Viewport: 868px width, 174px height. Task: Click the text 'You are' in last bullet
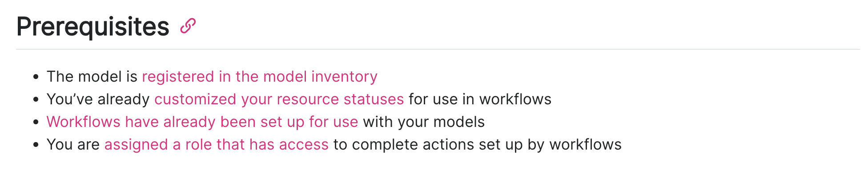click(73, 144)
